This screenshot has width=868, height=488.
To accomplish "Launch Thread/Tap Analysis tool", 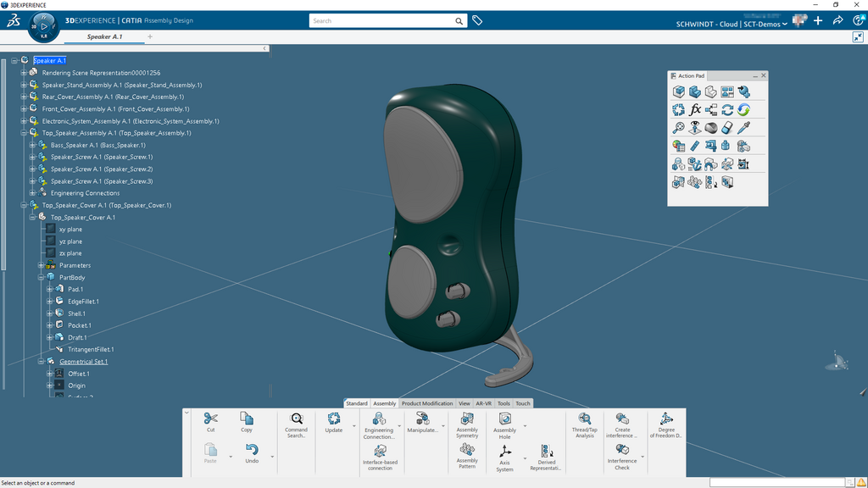I will (585, 419).
